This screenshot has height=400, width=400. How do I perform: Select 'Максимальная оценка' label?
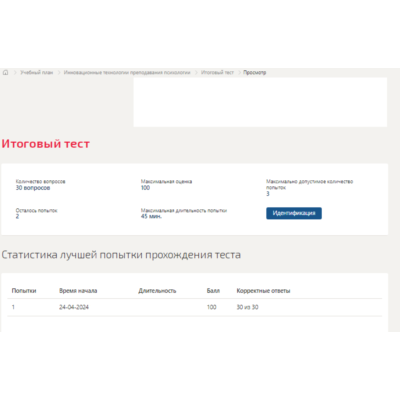pos(166,181)
